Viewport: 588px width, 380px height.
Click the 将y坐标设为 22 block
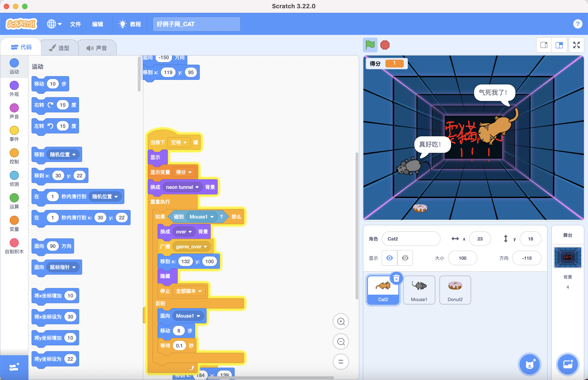(55, 359)
